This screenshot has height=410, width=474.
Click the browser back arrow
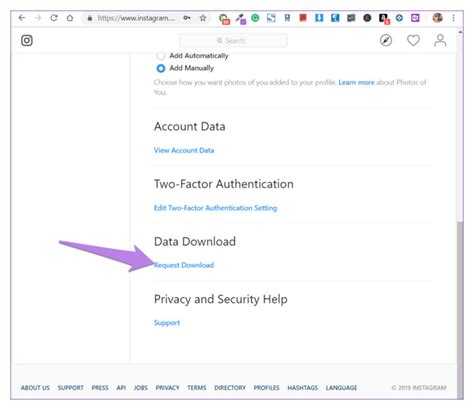22,18
